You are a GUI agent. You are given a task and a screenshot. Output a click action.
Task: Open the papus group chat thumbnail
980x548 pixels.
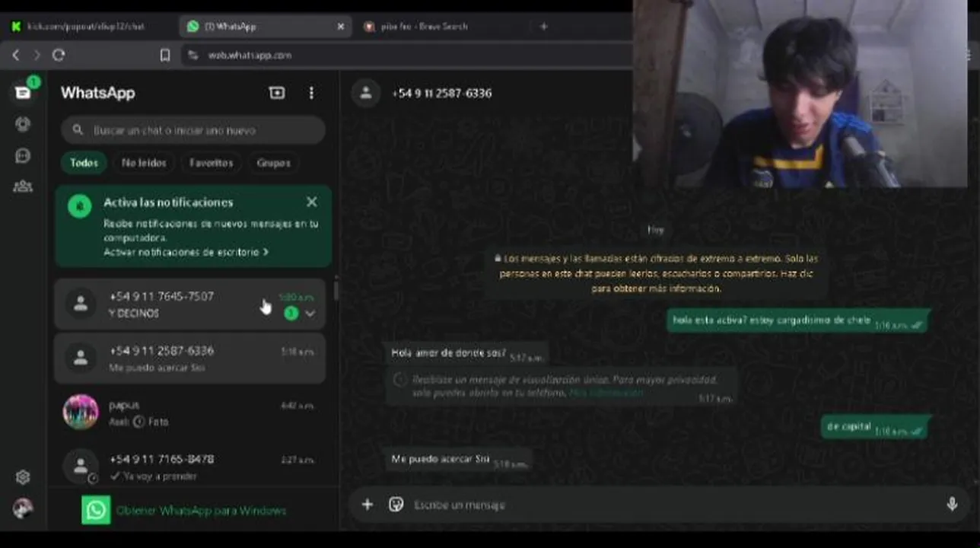pos(81,413)
